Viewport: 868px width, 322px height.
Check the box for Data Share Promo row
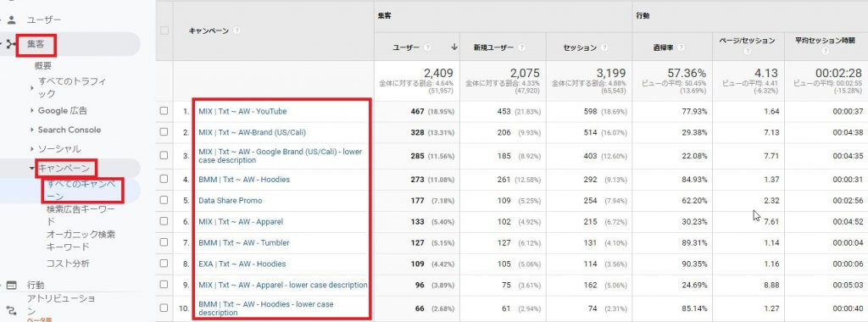coord(164,200)
